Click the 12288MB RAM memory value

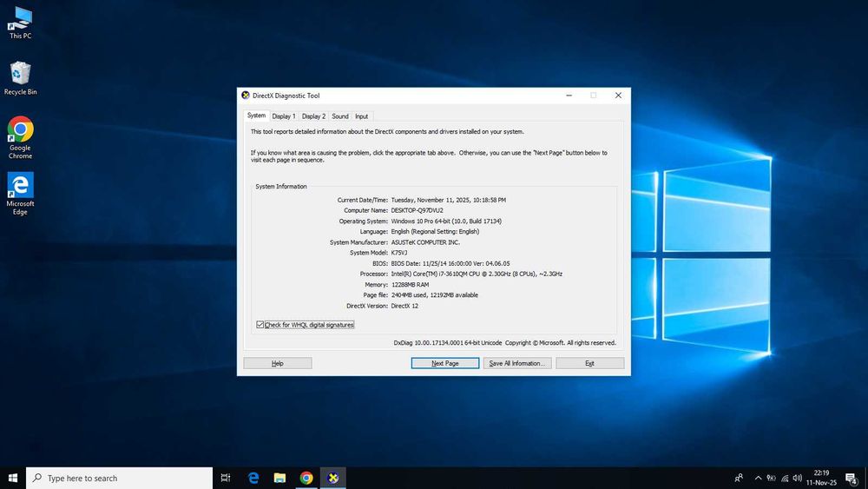(410, 285)
